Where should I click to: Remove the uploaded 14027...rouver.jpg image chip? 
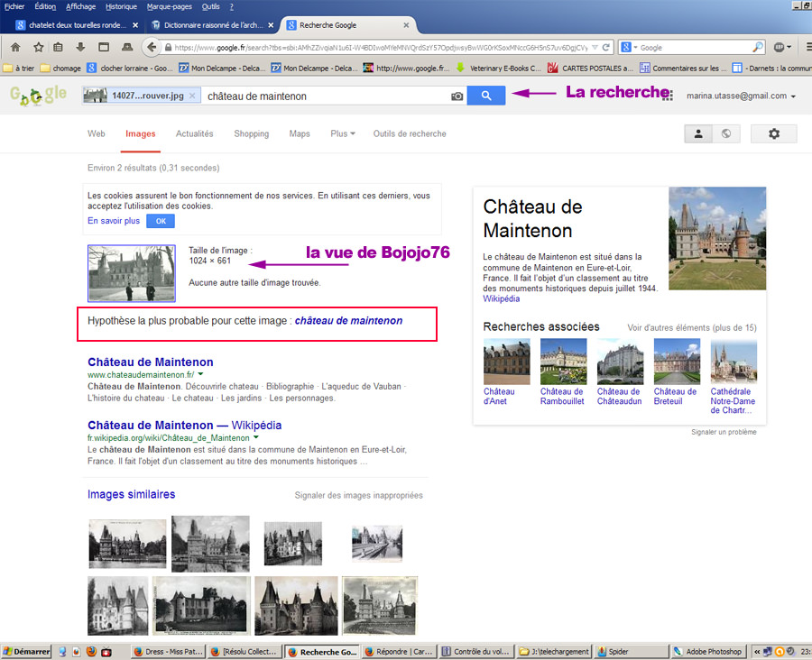(x=192, y=96)
